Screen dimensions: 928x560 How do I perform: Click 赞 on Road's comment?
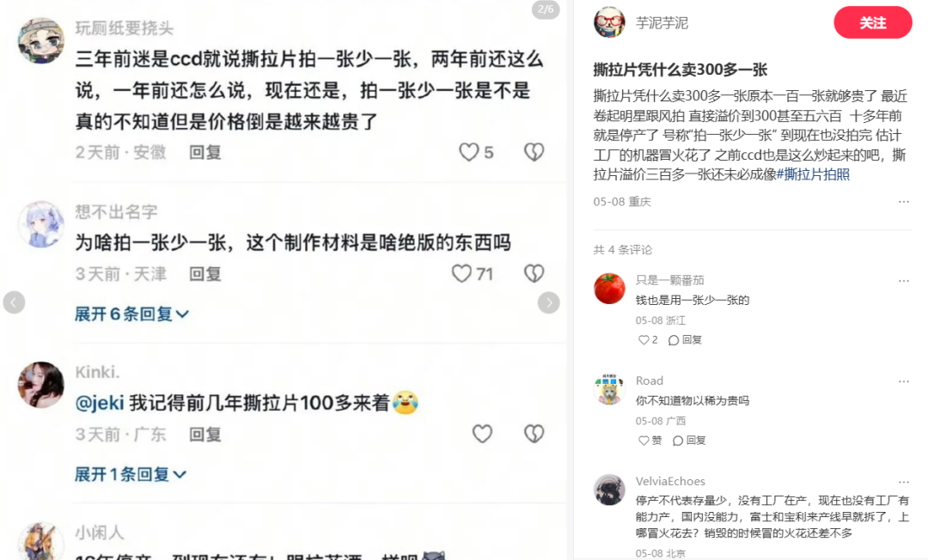[x=650, y=441]
